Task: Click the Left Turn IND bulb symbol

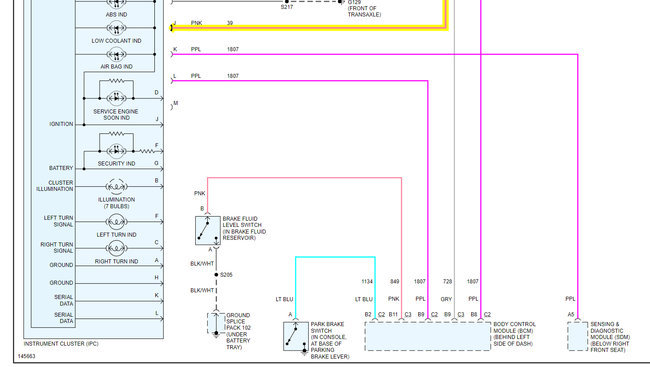Action: click(x=116, y=222)
